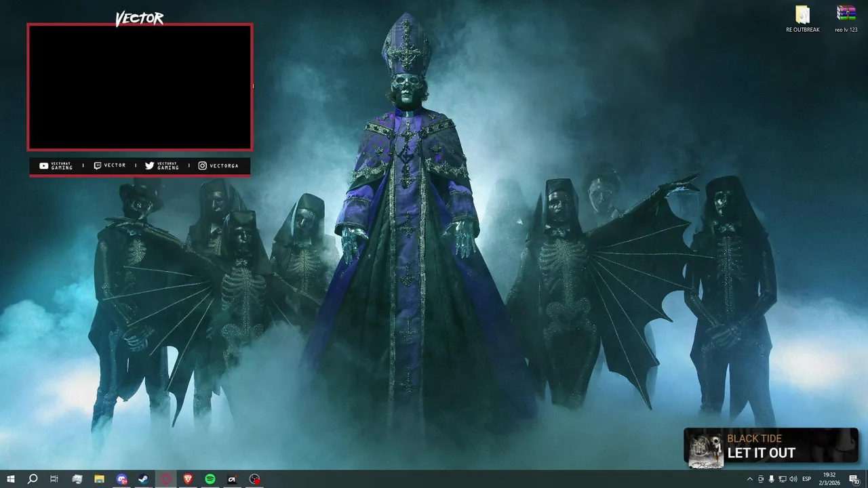The height and width of the screenshot is (488, 868).
Task: Open the volume speaker icon
Action: point(793,479)
